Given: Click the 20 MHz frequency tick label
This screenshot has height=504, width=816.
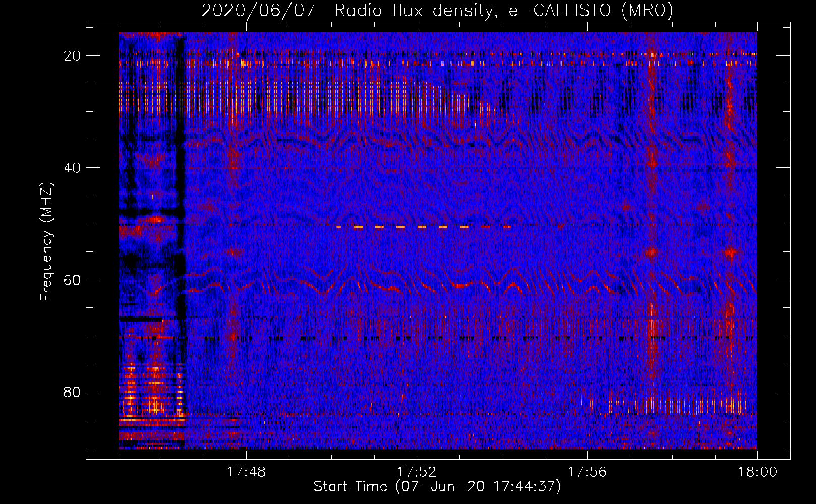Looking at the screenshot, I should tap(72, 56).
